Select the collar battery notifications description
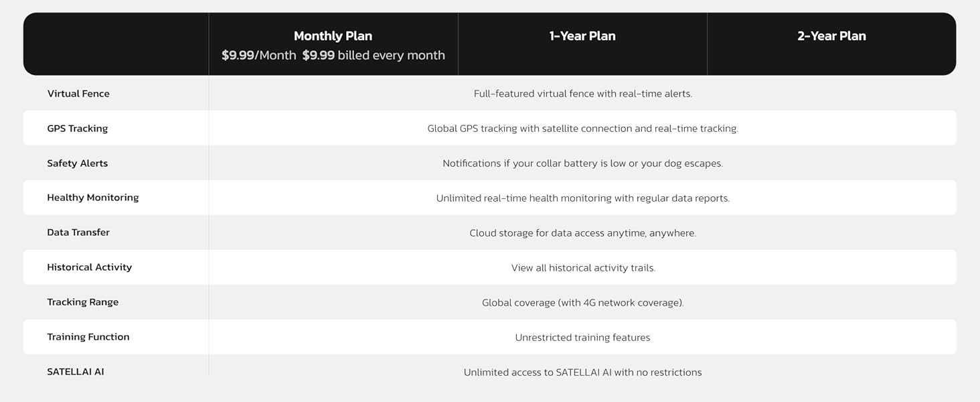 [582, 163]
